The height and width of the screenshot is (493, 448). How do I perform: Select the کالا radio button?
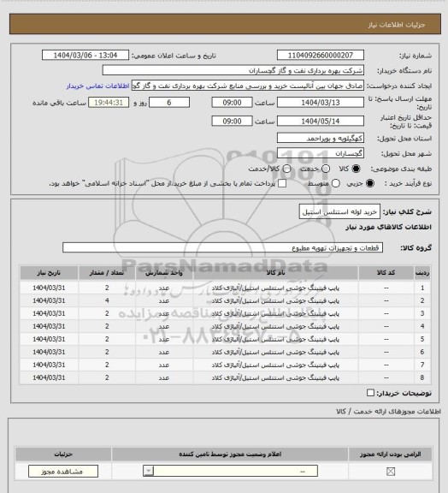tap(356, 169)
